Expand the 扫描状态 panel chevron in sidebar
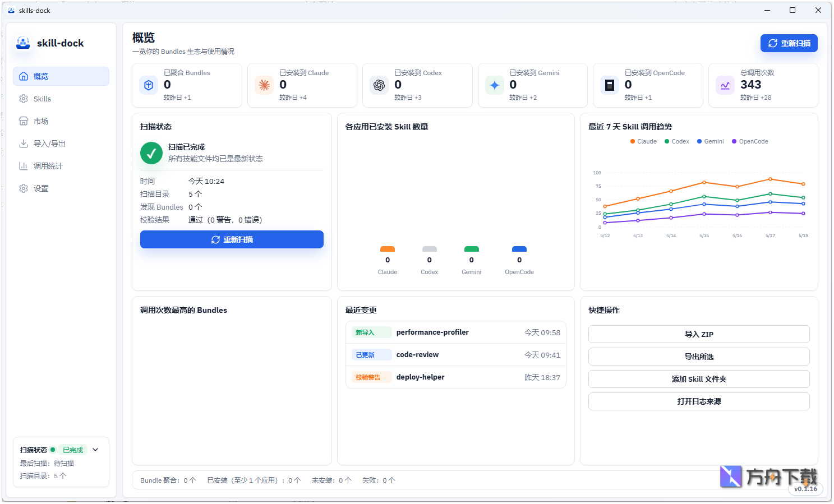The height and width of the screenshot is (504, 834). pos(95,450)
